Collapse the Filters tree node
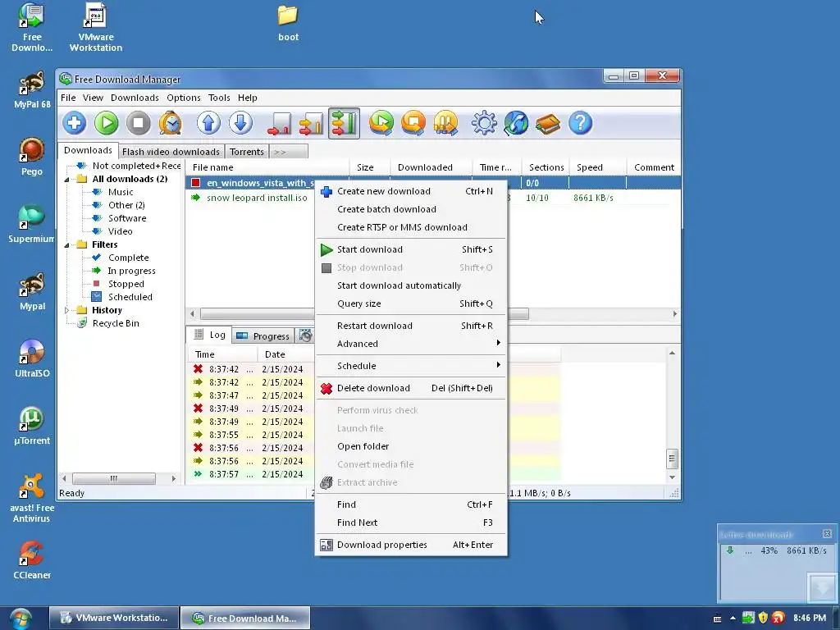The height and width of the screenshot is (630, 840). click(x=67, y=244)
